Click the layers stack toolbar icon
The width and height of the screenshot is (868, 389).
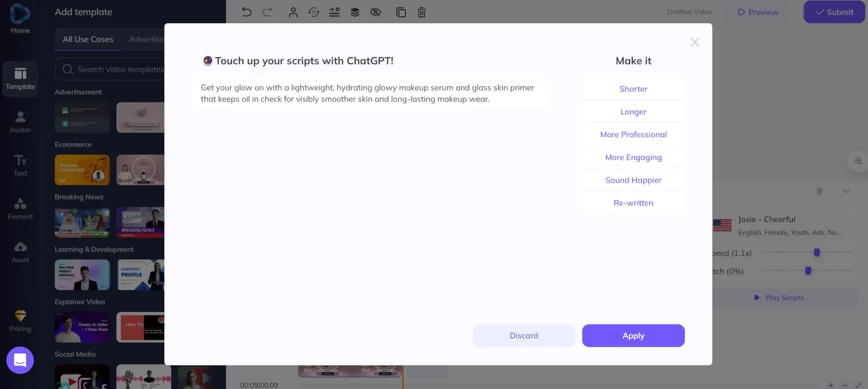coord(355,12)
